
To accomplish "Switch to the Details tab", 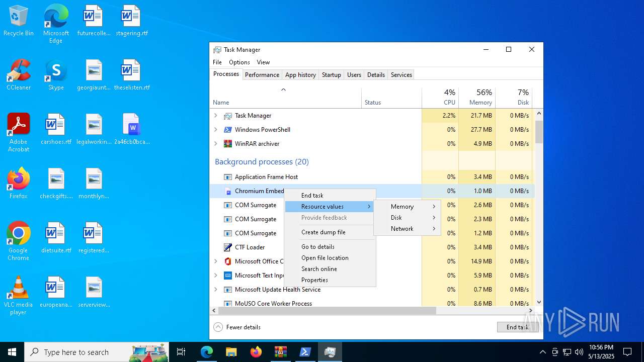I will (376, 75).
